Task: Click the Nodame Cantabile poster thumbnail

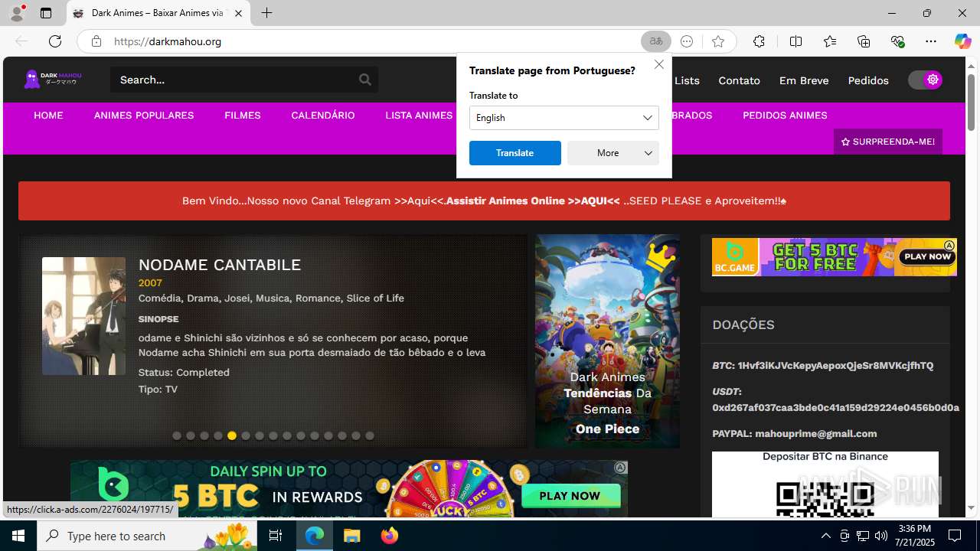Action: pos(83,316)
